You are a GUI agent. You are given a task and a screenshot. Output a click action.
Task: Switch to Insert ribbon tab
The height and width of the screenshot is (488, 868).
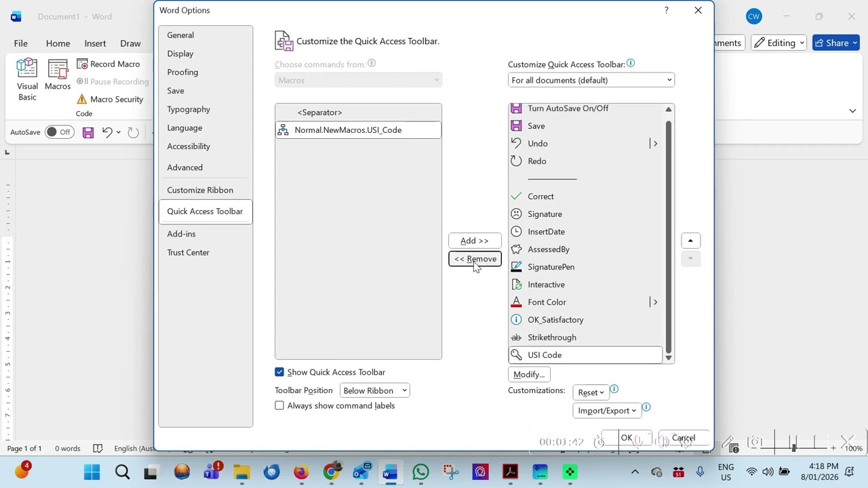pyautogui.click(x=95, y=43)
